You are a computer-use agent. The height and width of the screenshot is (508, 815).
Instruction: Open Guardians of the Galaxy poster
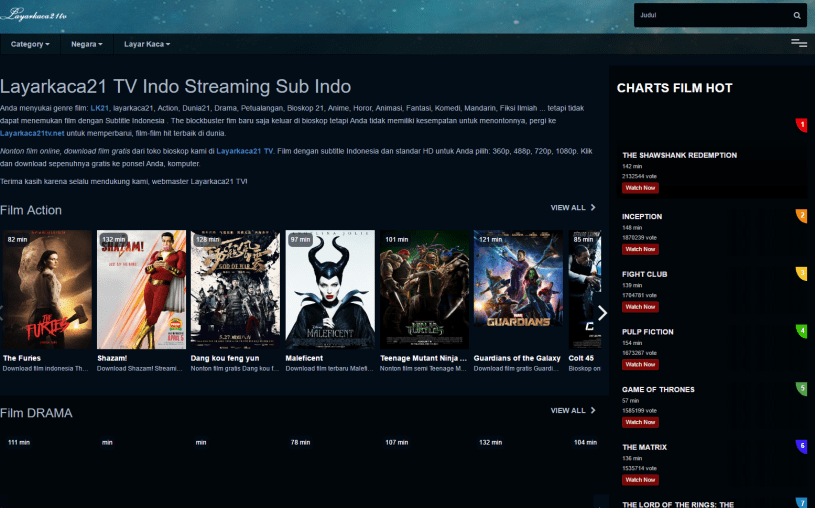point(518,289)
